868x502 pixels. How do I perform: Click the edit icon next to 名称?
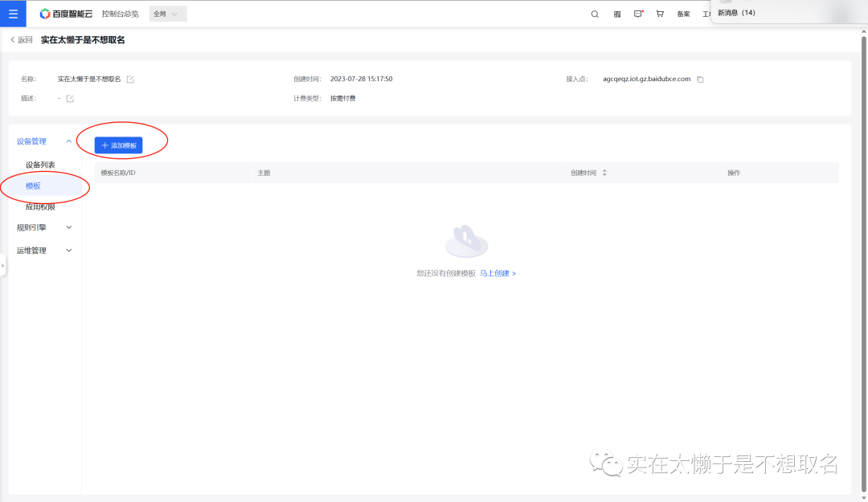coord(130,80)
